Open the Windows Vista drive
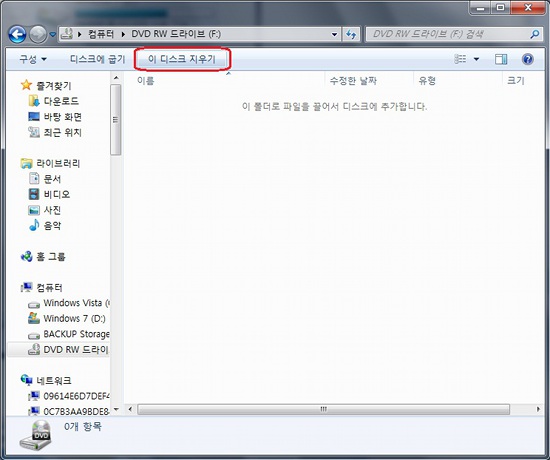Screen dimensions: 550x460 click(76, 303)
